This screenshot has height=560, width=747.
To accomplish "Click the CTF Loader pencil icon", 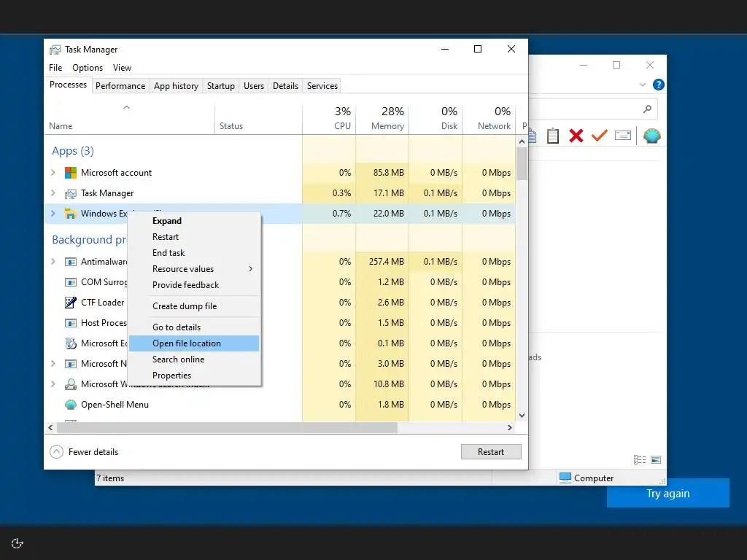I will point(71,303).
